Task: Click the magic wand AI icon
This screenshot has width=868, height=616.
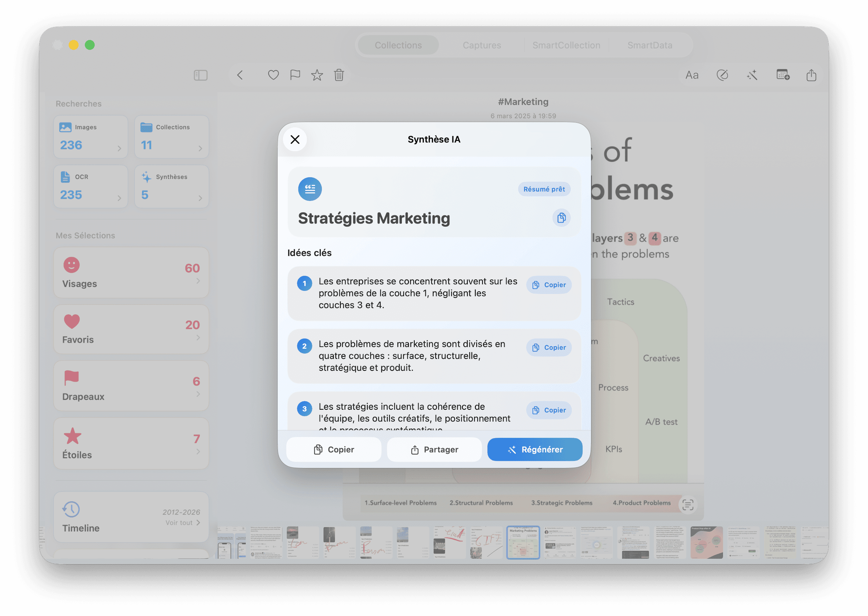Action: coord(752,75)
